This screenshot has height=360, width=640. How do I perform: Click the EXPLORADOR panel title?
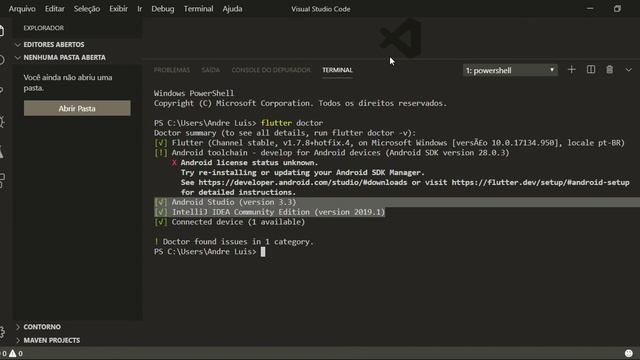pos(44,28)
